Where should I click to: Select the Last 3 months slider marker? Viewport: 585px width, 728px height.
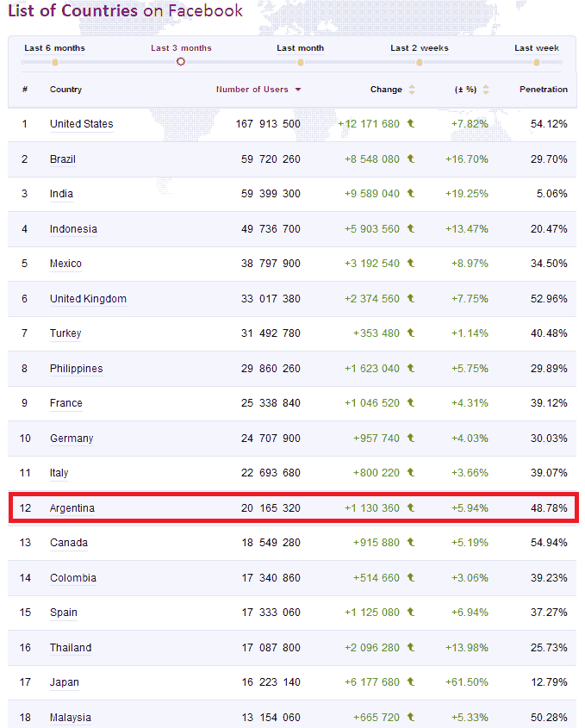[181, 62]
